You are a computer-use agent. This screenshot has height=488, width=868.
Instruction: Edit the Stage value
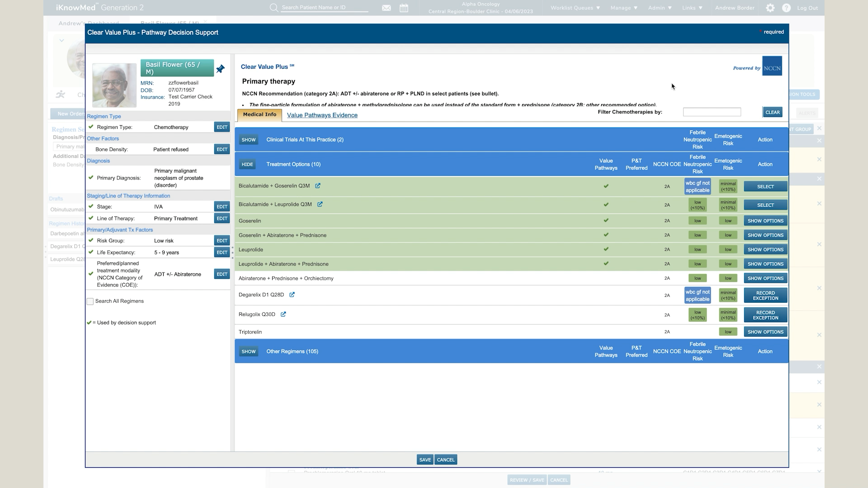[222, 206]
